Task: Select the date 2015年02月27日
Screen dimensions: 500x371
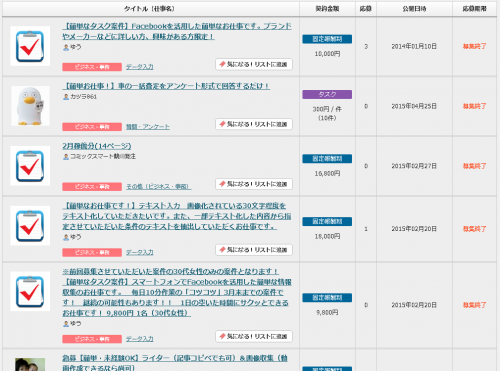Action: coord(414,166)
